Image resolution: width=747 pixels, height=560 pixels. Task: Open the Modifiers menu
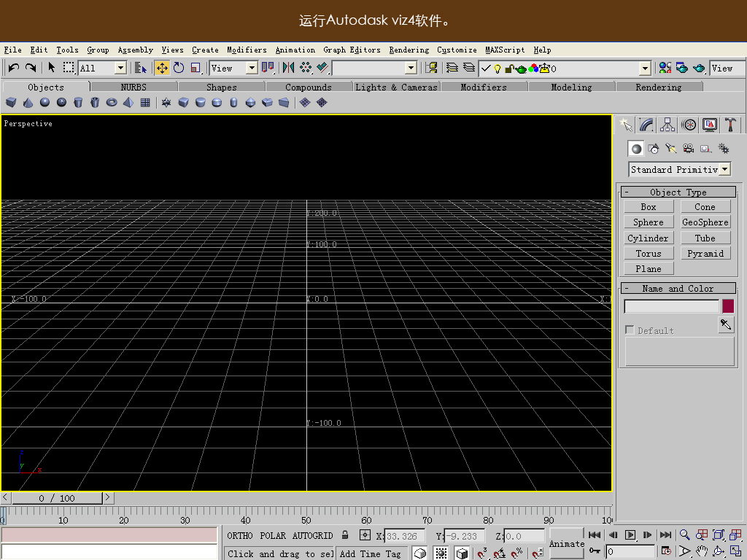[247, 50]
